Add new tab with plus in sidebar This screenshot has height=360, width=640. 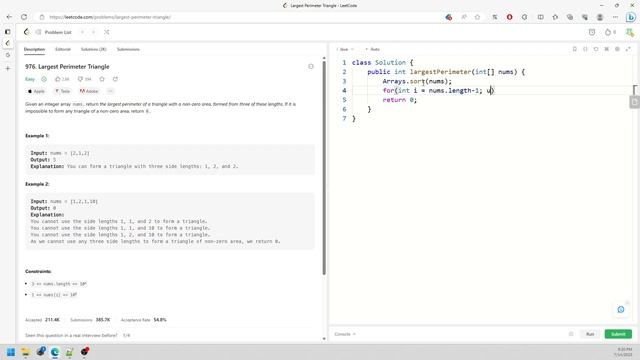[7, 69]
